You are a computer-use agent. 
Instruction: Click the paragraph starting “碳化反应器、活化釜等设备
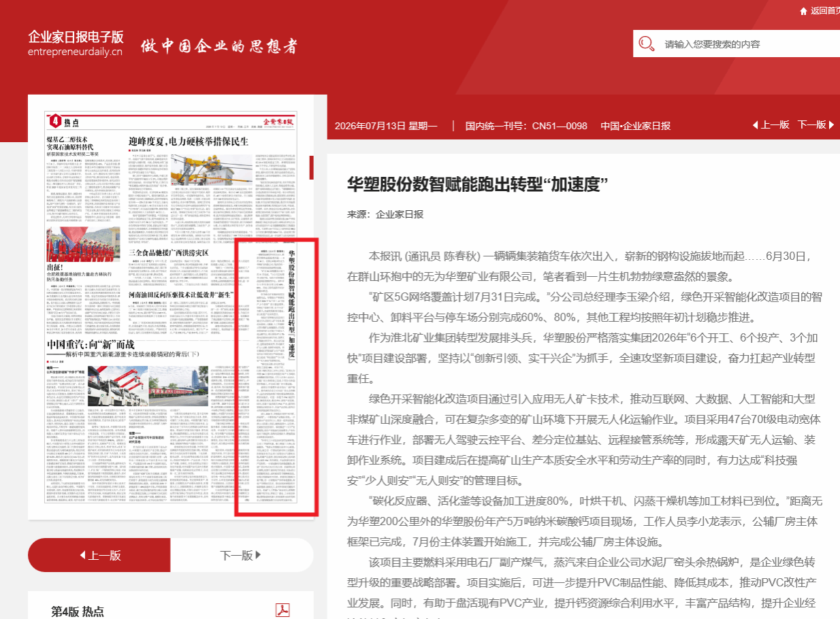click(585, 522)
